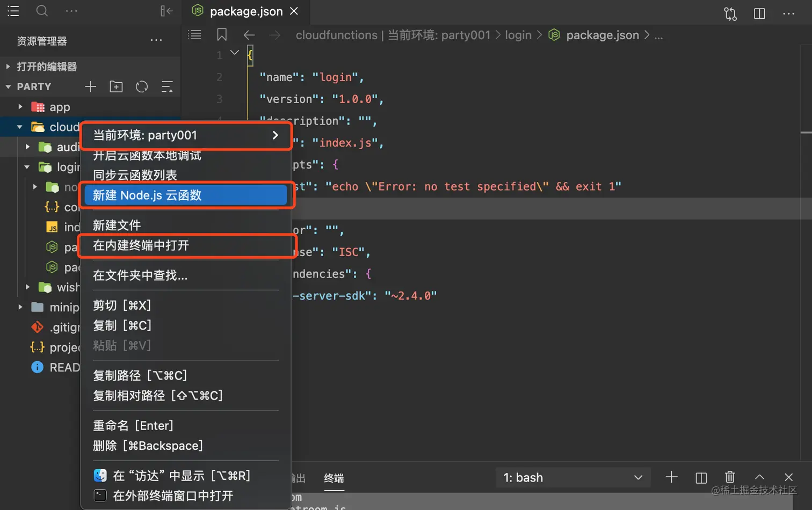Expand the app folder in the tree
This screenshot has height=510, width=812.
coord(20,107)
